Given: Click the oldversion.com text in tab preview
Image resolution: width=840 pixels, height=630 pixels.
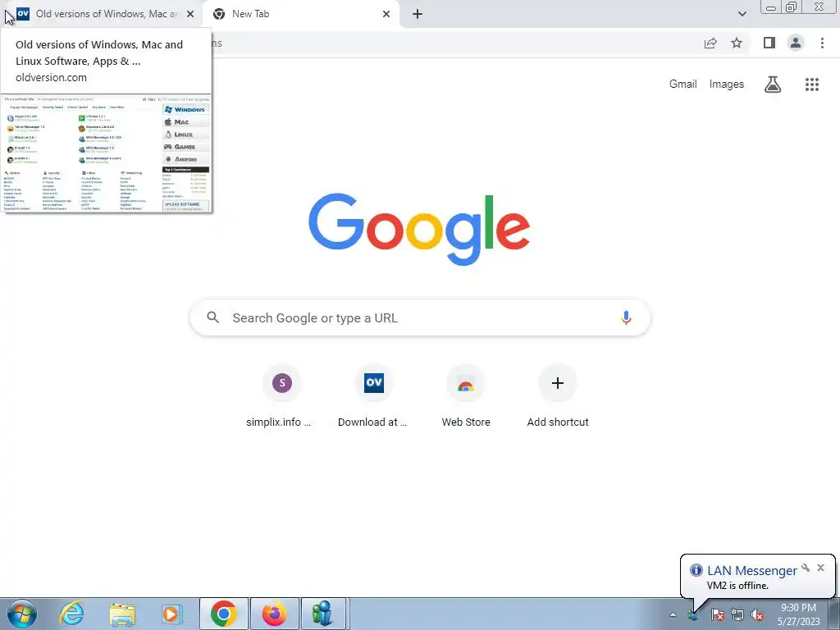Looking at the screenshot, I should pos(51,77).
